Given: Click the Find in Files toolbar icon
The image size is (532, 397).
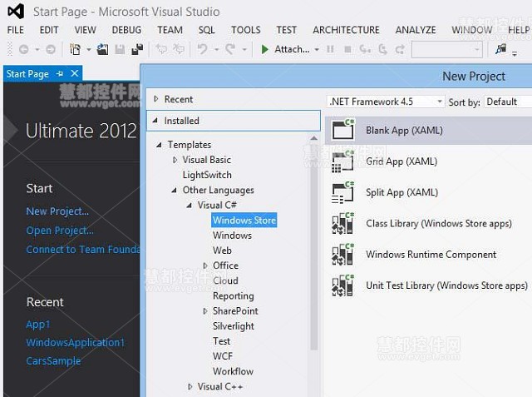Looking at the screenshot, I should [x=500, y=49].
